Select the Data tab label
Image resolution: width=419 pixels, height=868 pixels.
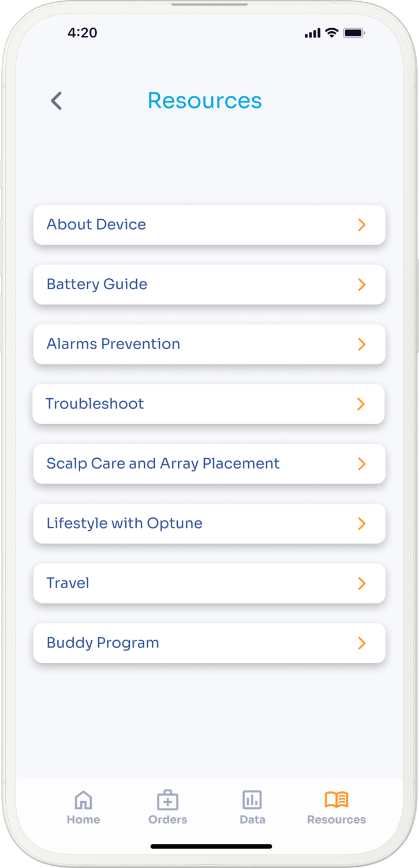tap(252, 820)
